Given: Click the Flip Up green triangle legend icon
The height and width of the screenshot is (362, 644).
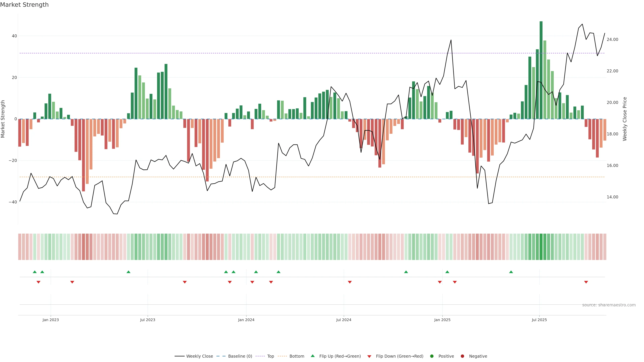Looking at the screenshot, I should pyautogui.click(x=312, y=356).
